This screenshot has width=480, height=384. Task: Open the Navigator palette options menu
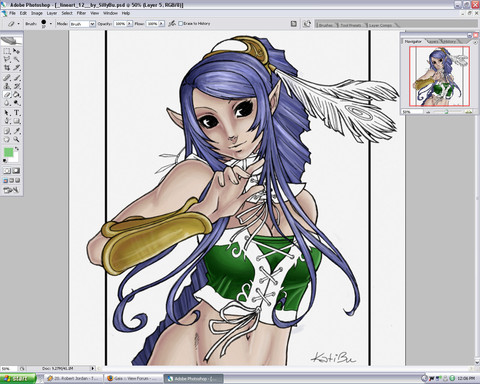(x=475, y=43)
